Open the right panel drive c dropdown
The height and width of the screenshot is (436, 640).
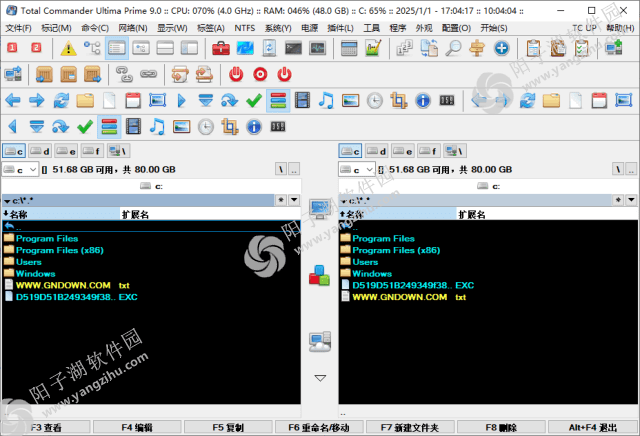pos(357,169)
